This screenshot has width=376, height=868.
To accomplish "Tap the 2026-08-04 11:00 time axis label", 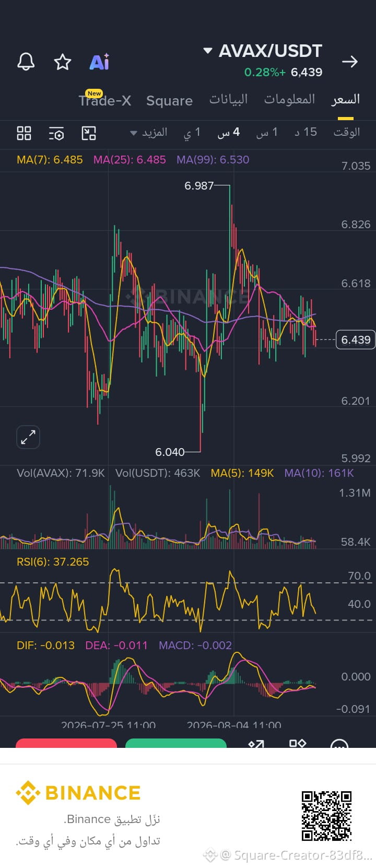I will click(234, 725).
